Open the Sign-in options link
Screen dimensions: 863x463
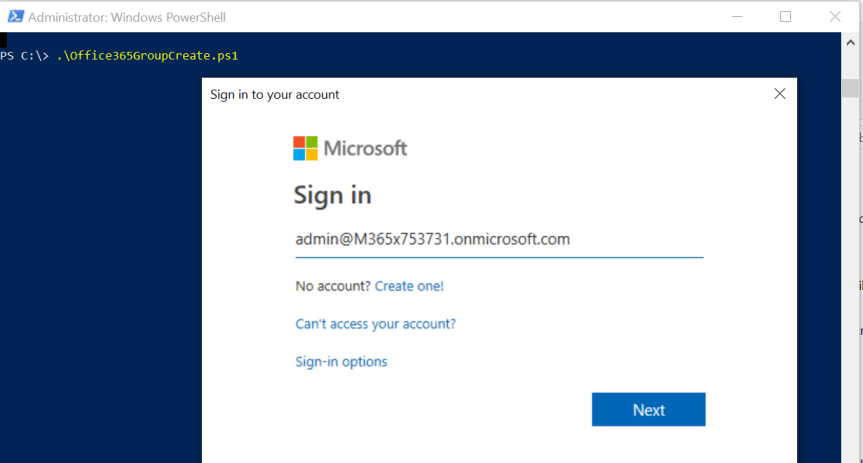pos(341,362)
